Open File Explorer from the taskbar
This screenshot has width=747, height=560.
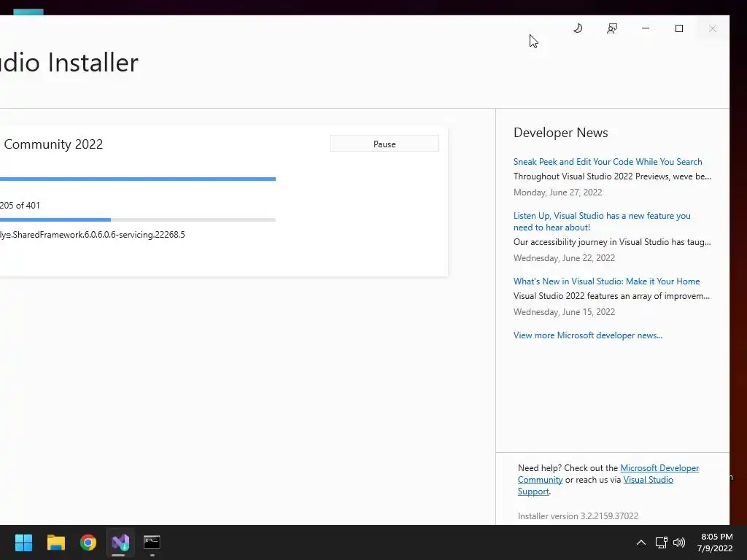click(55, 542)
